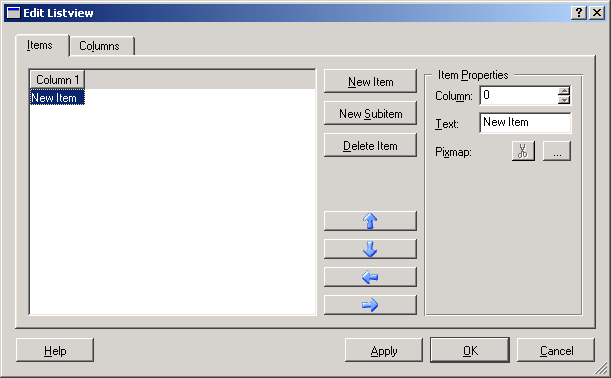Viewport: 611px width, 378px height.
Task: Click the Column 1 header
Action: [57, 79]
